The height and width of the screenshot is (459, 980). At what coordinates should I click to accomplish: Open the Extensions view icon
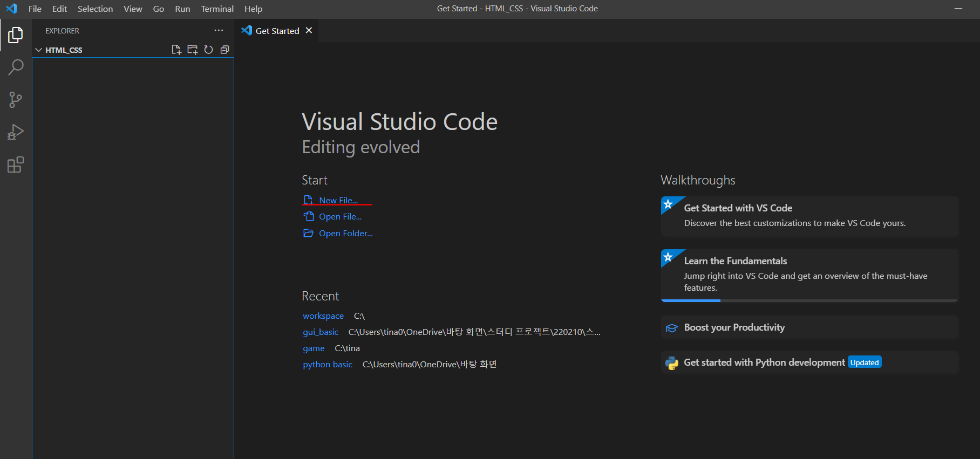tap(16, 165)
